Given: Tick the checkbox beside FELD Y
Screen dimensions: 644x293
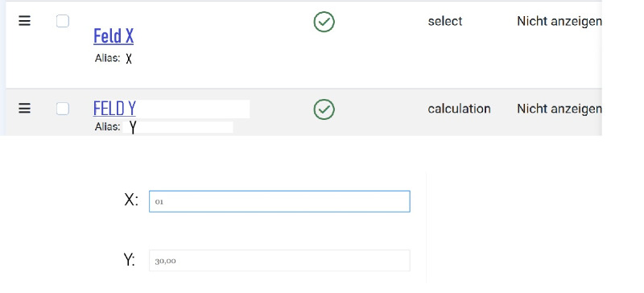Looking at the screenshot, I should 63,109.
